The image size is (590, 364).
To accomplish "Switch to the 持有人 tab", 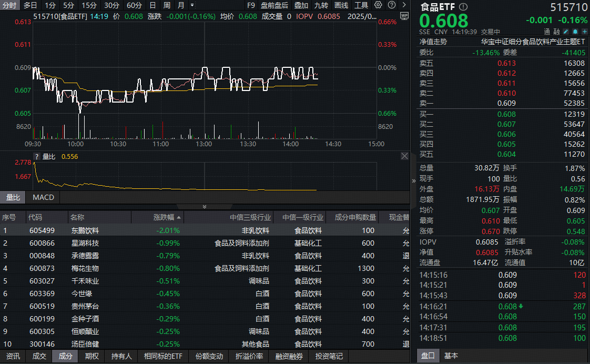I will (121, 356).
